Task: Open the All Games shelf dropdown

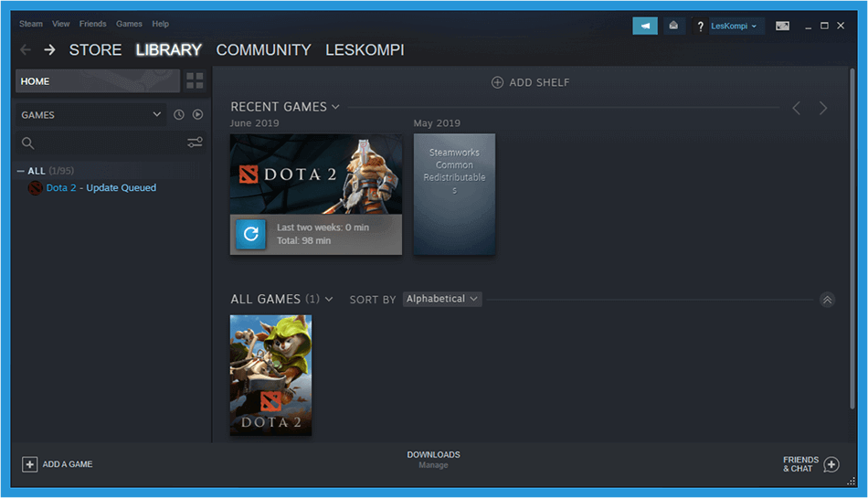Action: (x=329, y=300)
